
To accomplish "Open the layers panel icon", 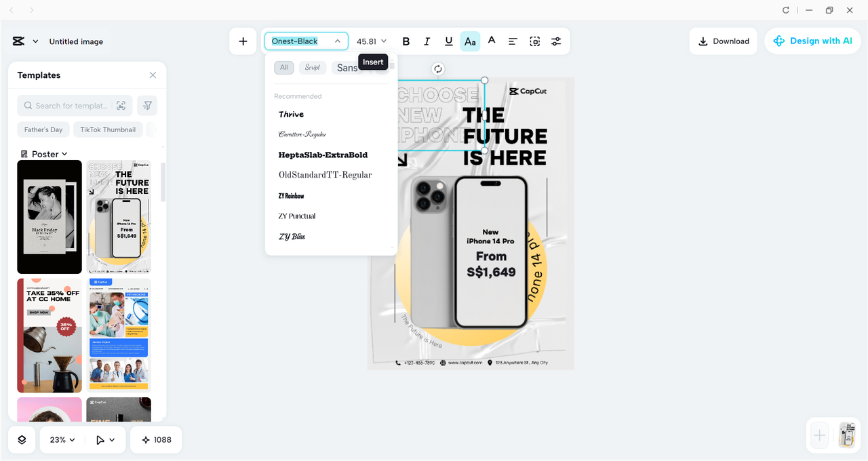I will point(22,440).
